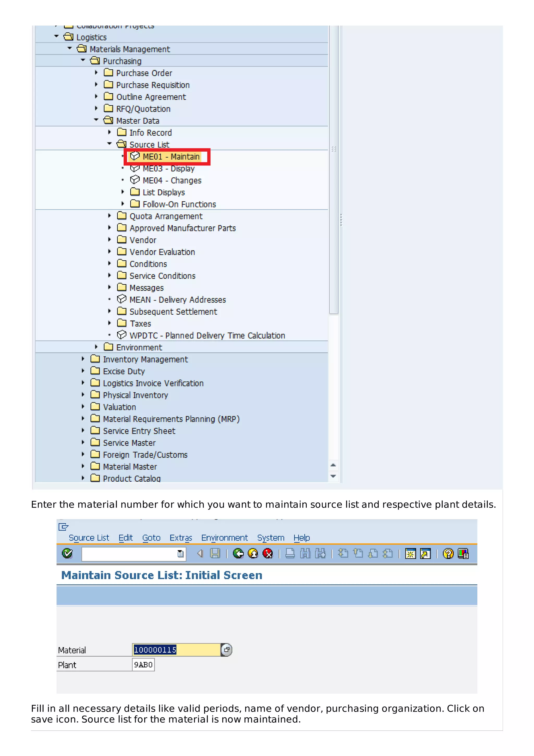Click the Material number input field
534x756 pixels.
click(x=176, y=650)
